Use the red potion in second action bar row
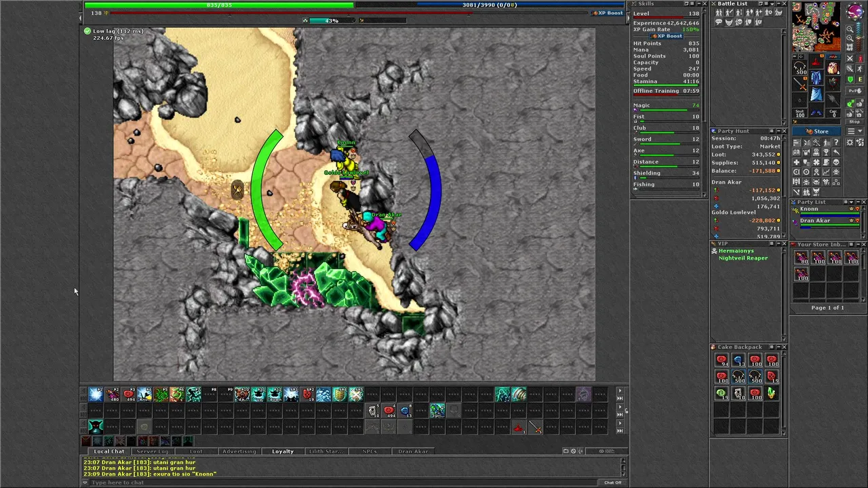This screenshot has width=868, height=488. (x=389, y=410)
